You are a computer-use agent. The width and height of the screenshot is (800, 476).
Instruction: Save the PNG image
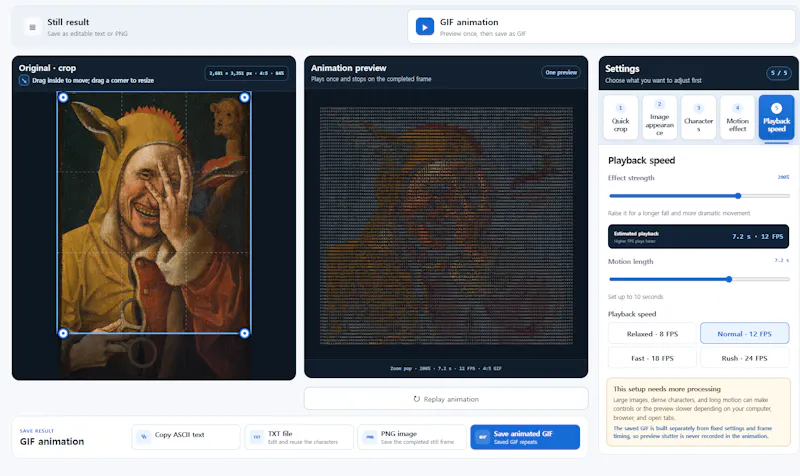pos(412,437)
